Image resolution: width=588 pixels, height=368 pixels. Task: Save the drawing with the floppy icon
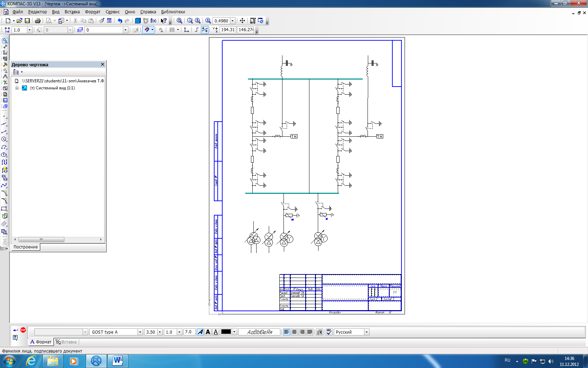pos(27,21)
